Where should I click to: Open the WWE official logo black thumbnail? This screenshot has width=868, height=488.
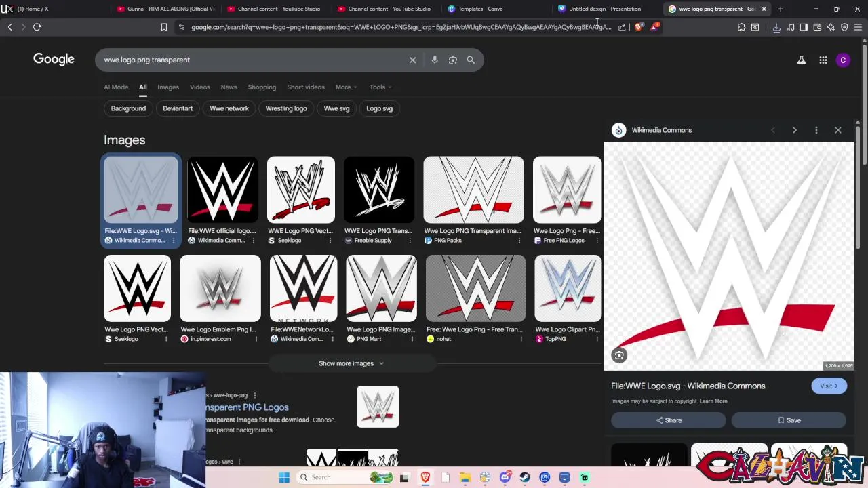click(222, 190)
